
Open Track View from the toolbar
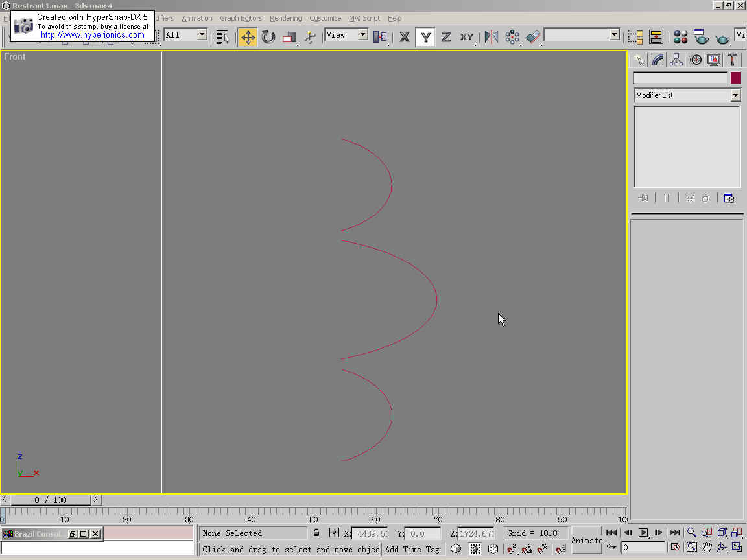tap(635, 37)
